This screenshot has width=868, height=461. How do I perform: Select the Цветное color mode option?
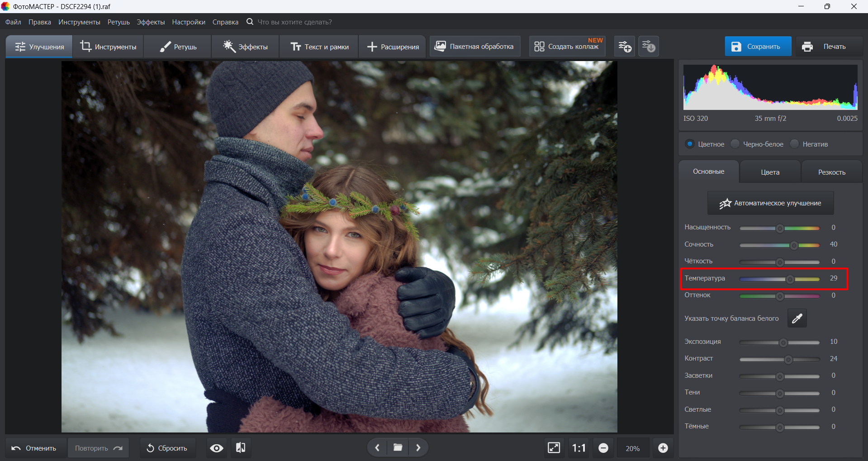coord(690,144)
